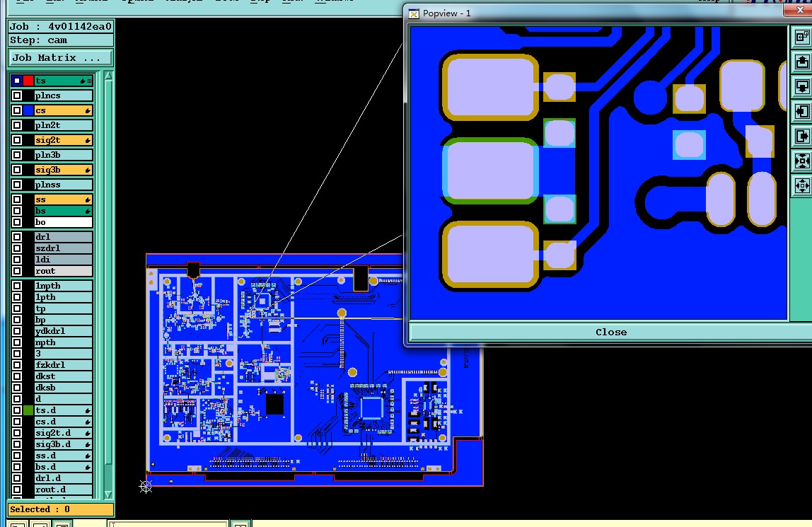Click the Popview zoom-out diverging arrows icon
Viewport: 812px width, 527px height.
(x=801, y=186)
